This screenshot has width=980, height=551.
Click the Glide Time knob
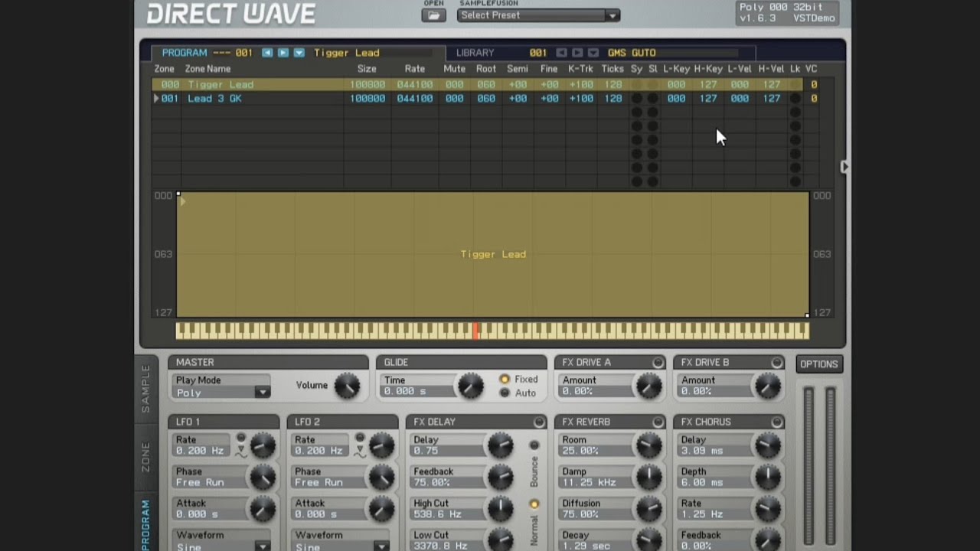click(470, 386)
